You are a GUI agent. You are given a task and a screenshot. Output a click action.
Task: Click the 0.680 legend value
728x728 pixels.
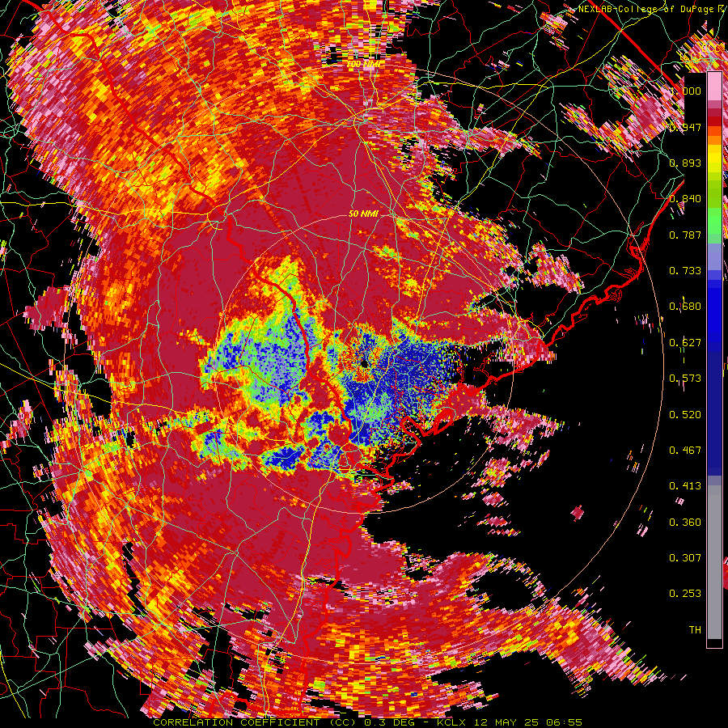pyautogui.click(x=685, y=307)
